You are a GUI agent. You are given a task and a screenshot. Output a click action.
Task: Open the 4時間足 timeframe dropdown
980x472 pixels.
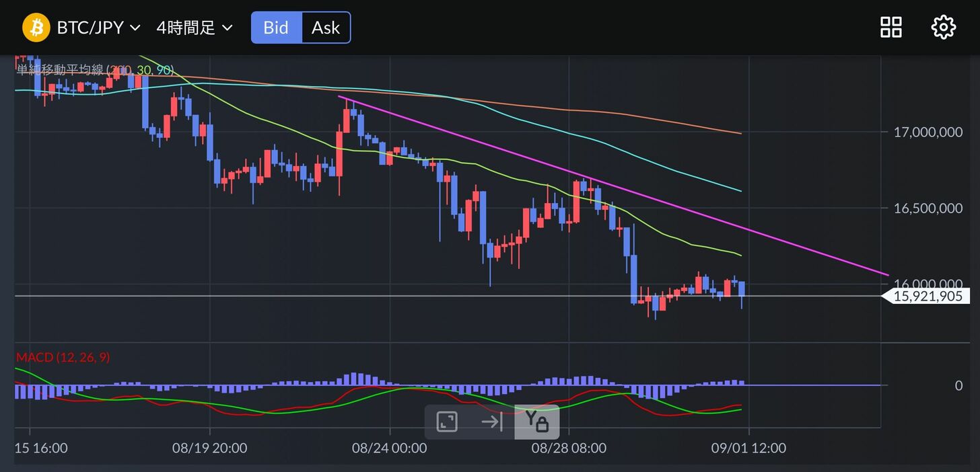click(x=194, y=28)
